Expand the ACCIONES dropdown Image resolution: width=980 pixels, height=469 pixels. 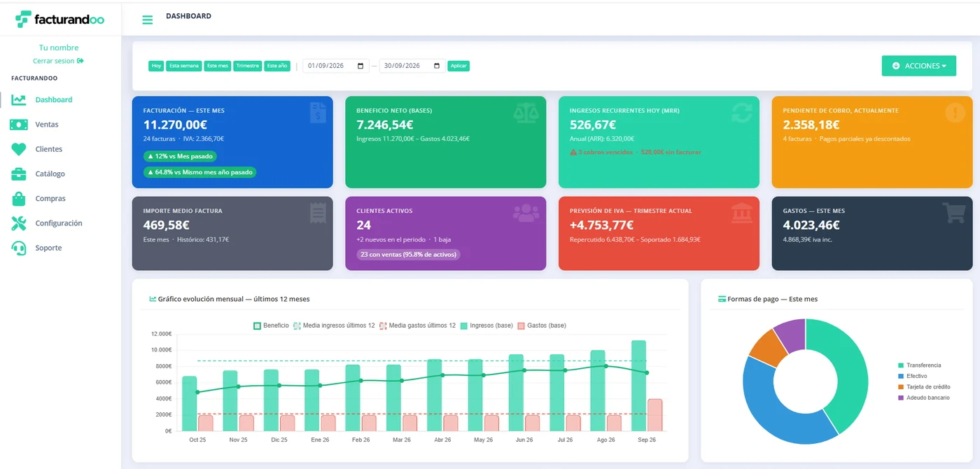[918, 66]
